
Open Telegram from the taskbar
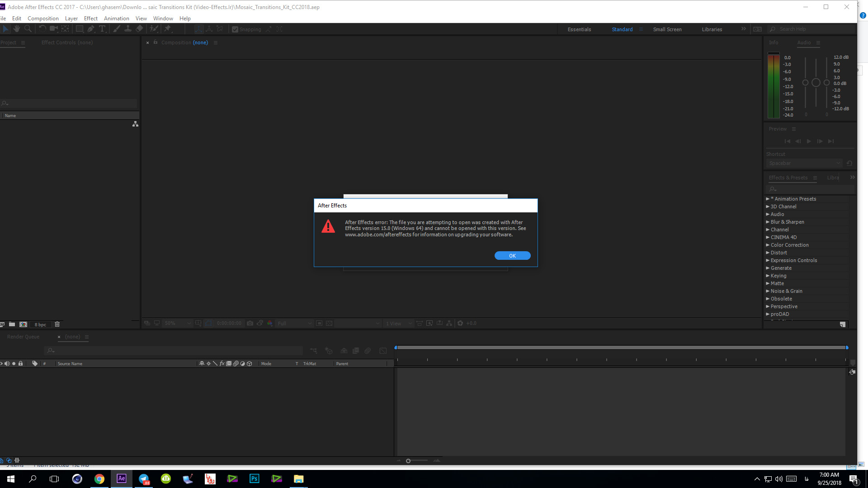point(144,479)
